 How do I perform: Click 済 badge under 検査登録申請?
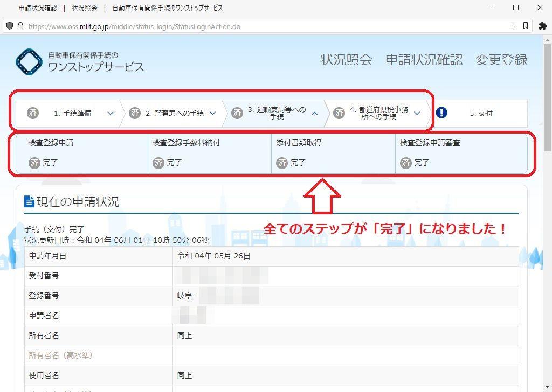(34, 163)
